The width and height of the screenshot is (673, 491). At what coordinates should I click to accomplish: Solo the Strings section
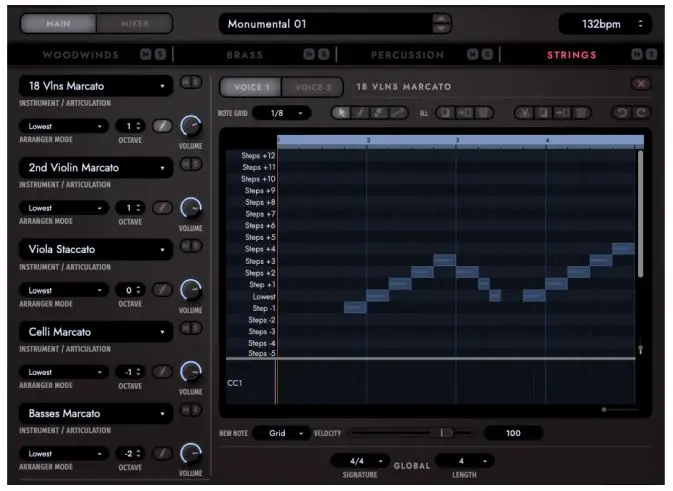[x=651, y=55]
